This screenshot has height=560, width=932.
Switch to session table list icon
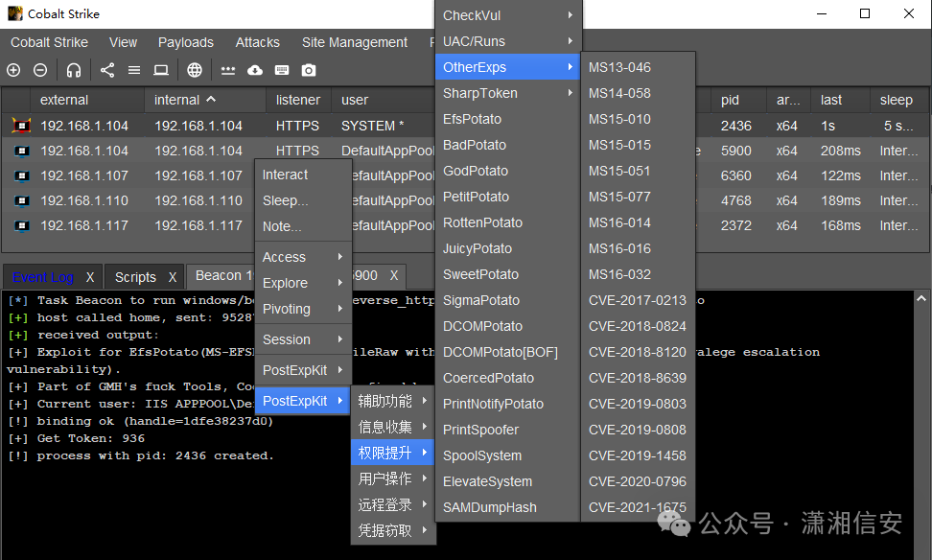(134, 70)
